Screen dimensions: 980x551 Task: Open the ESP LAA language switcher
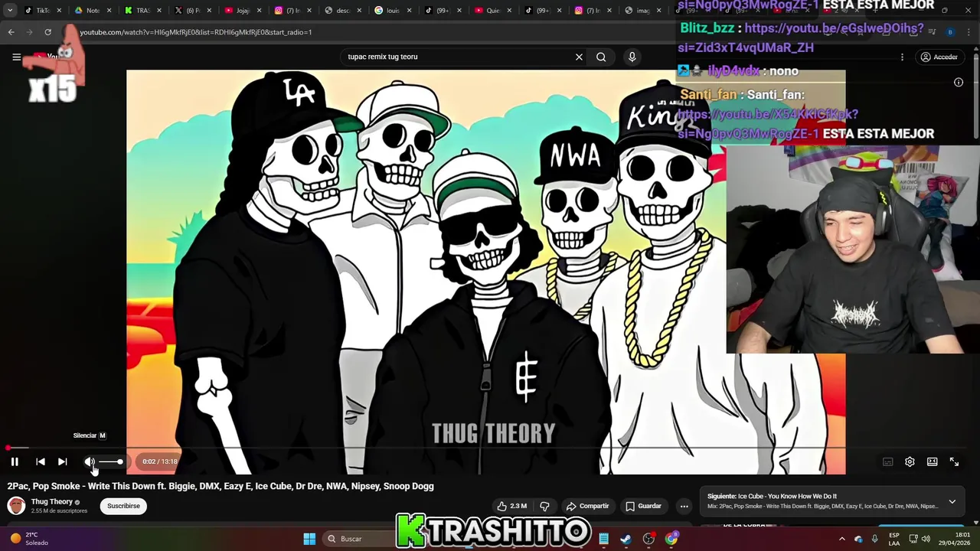[894, 539]
